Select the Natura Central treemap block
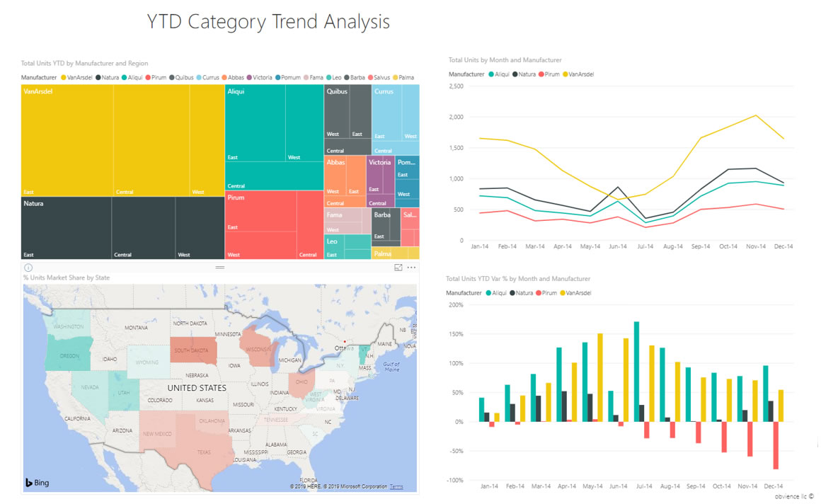This screenshot has height=504, width=821. 143,227
